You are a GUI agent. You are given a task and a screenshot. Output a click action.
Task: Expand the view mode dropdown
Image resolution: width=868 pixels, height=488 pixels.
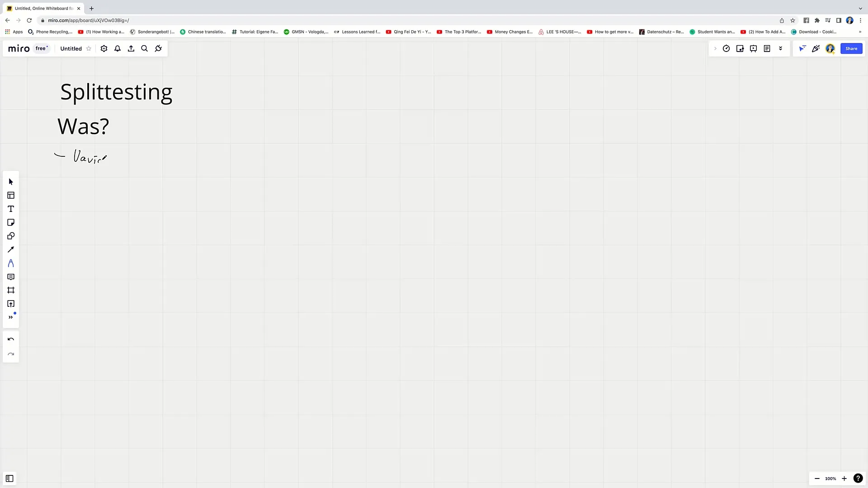click(x=780, y=48)
